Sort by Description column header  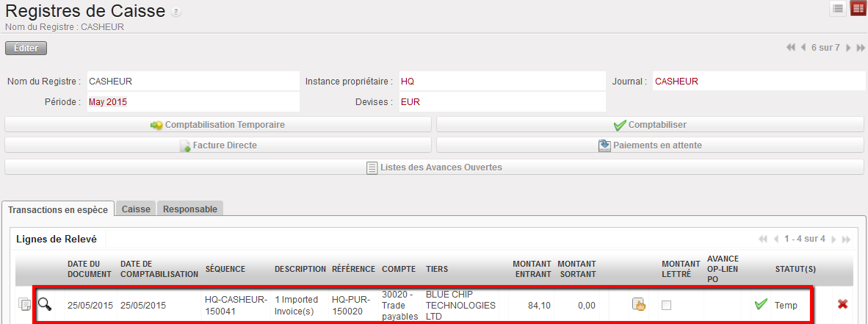tap(300, 269)
